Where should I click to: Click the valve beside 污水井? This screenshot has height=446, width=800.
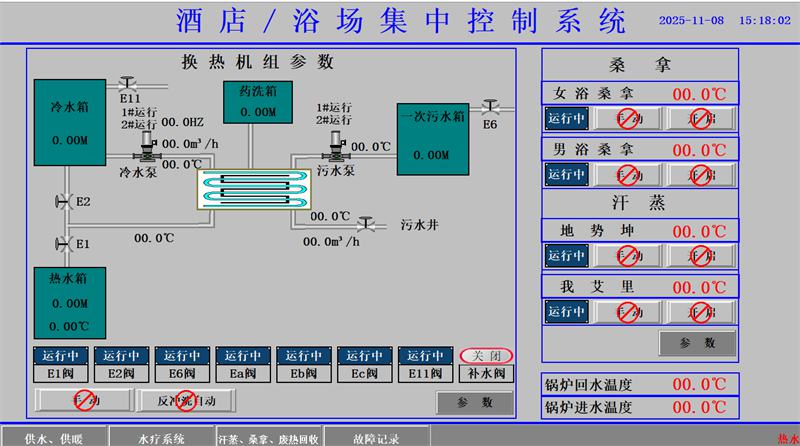(x=367, y=224)
